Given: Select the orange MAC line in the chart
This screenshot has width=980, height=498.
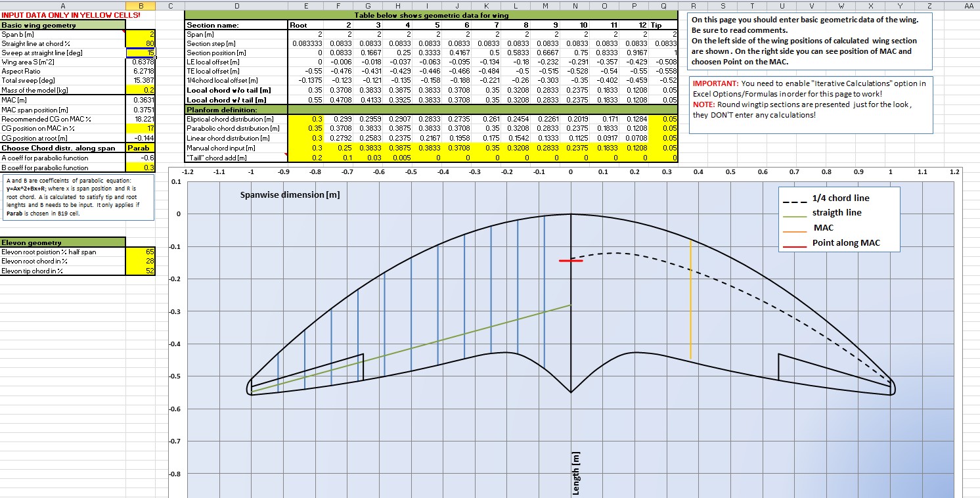Looking at the screenshot, I should tap(691, 300).
